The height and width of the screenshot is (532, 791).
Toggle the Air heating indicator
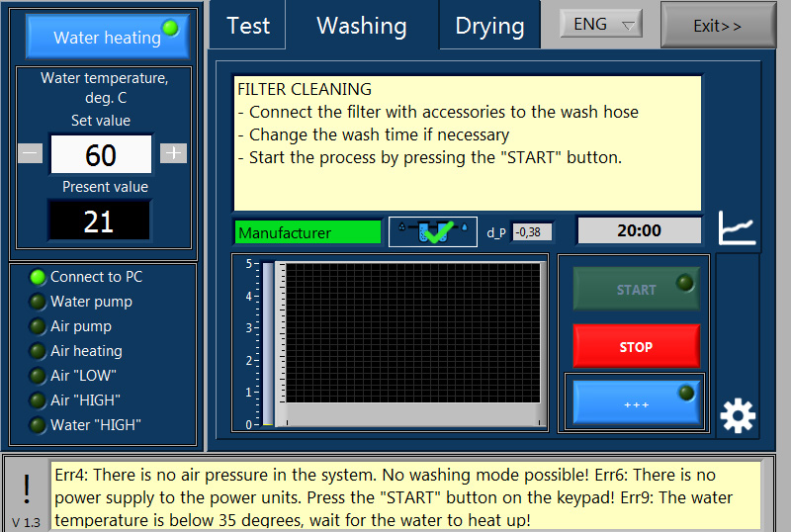(38, 351)
